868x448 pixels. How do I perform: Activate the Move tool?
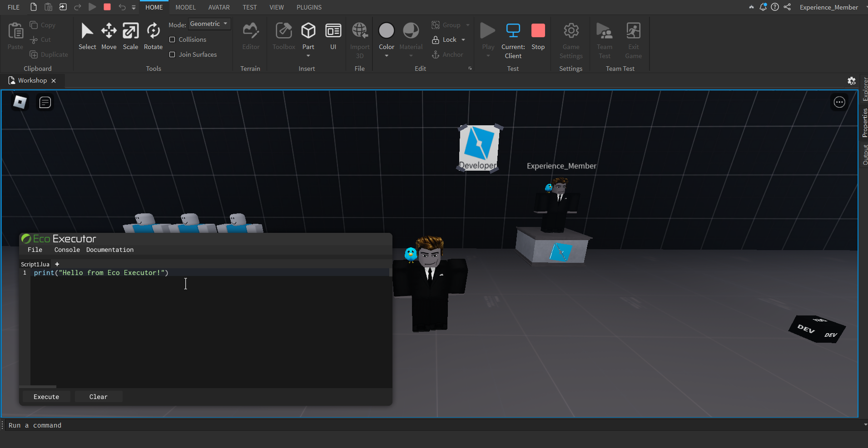coord(109,31)
